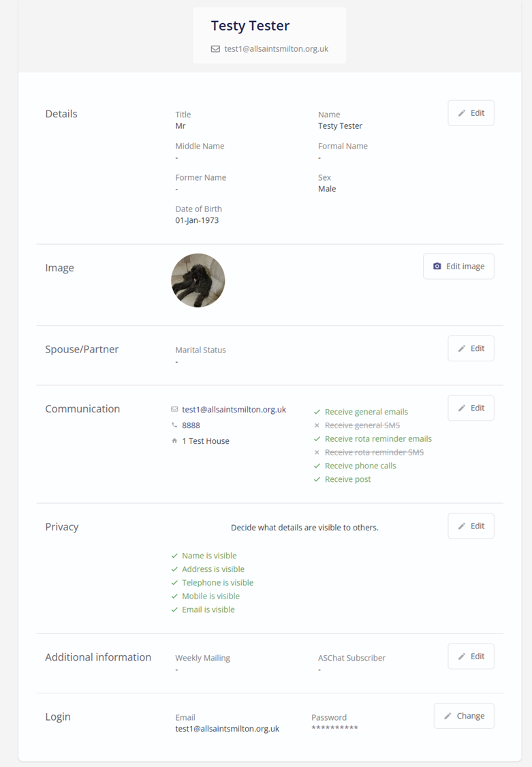Image resolution: width=532 pixels, height=767 pixels.
Task: Click the cross beside Receive rota reminder SMS
Action: click(x=317, y=452)
